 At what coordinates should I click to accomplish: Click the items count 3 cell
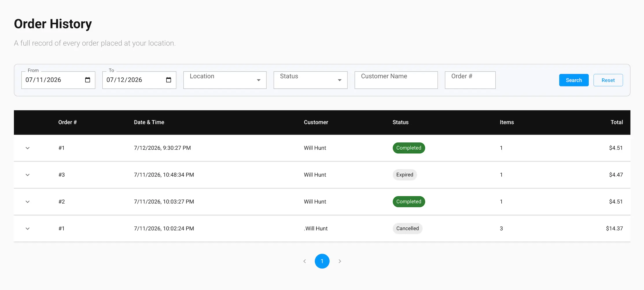501,228
